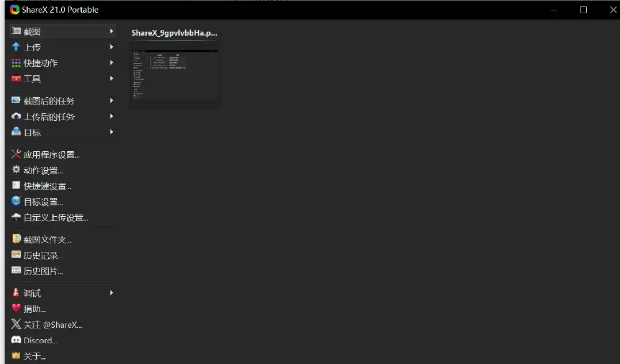This screenshot has height=364, width=620.
Task: Open the 截图文件夹... menu item
Action: [63, 239]
